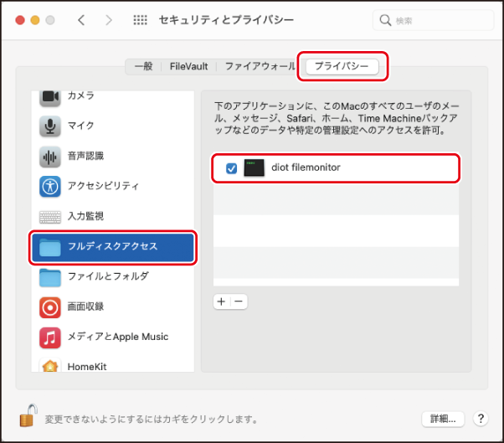Open Media & Apple Music icon
The width and height of the screenshot is (504, 443).
(50, 337)
